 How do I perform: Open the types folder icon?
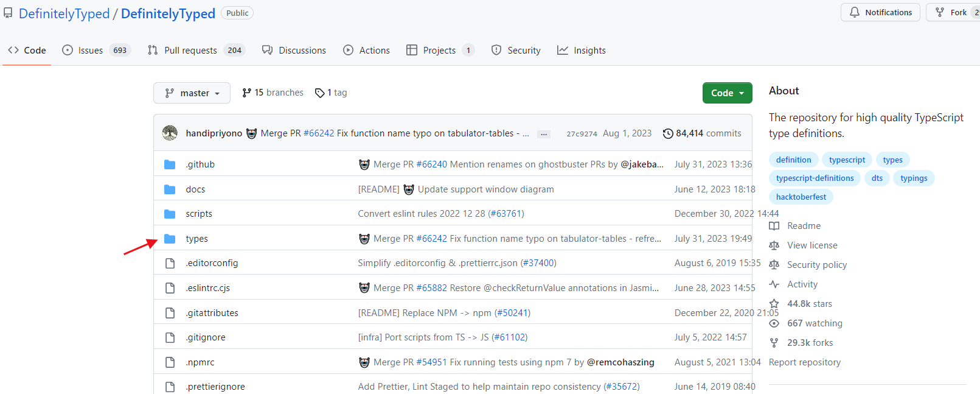click(x=170, y=239)
